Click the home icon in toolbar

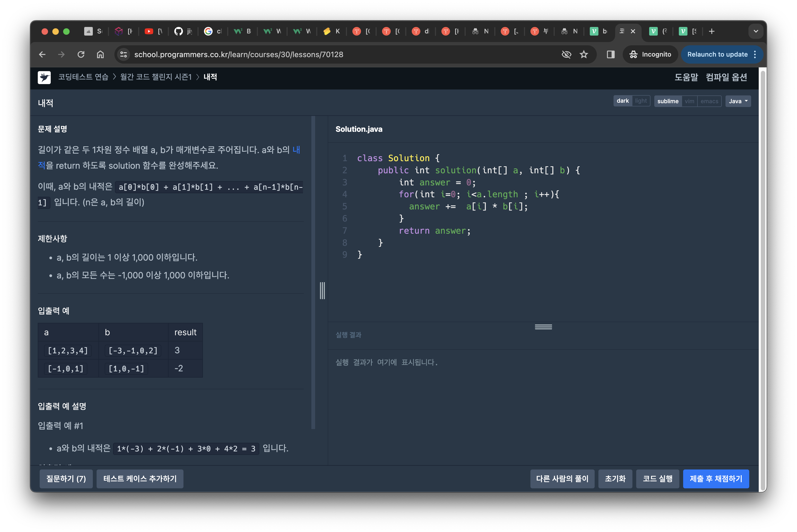tap(100, 54)
